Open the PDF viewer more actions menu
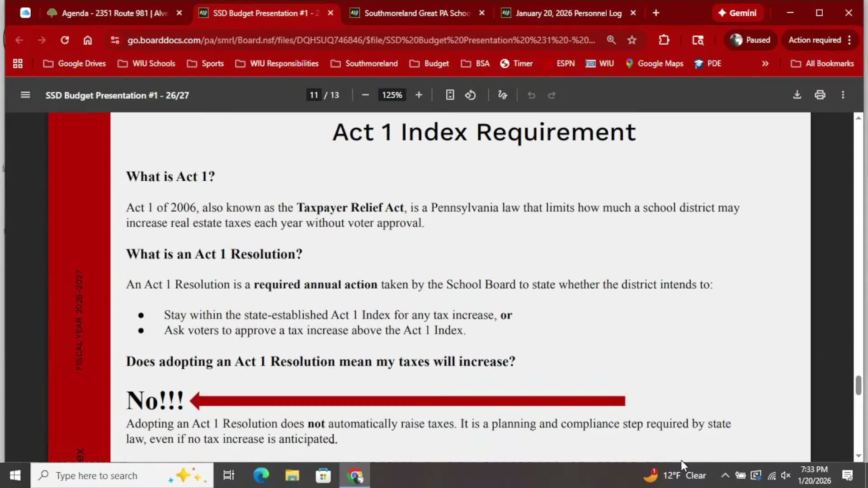 point(843,95)
